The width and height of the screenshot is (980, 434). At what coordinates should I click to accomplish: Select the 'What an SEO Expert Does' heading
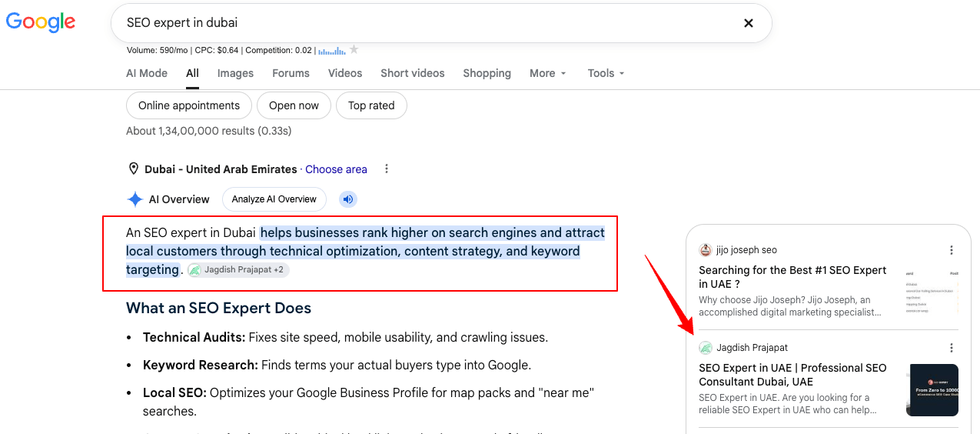point(218,308)
